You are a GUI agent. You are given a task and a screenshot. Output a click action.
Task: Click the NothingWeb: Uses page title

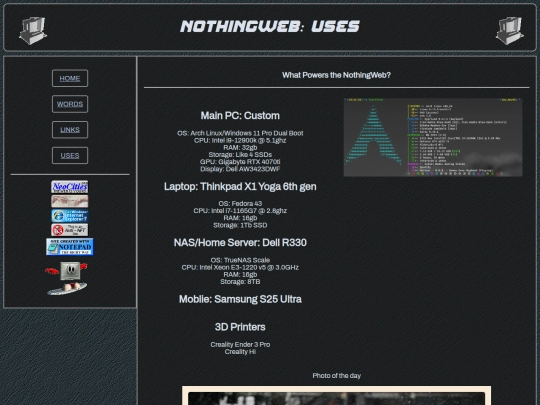pyautogui.click(x=270, y=27)
